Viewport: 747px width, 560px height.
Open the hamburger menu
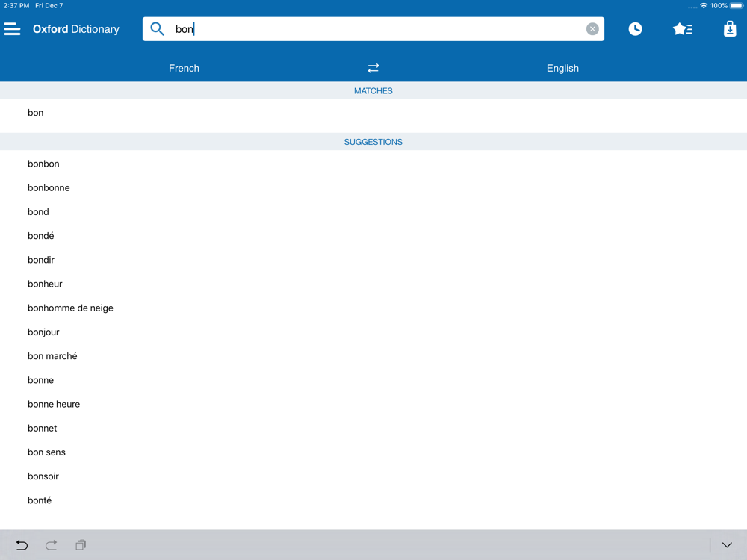point(13,29)
